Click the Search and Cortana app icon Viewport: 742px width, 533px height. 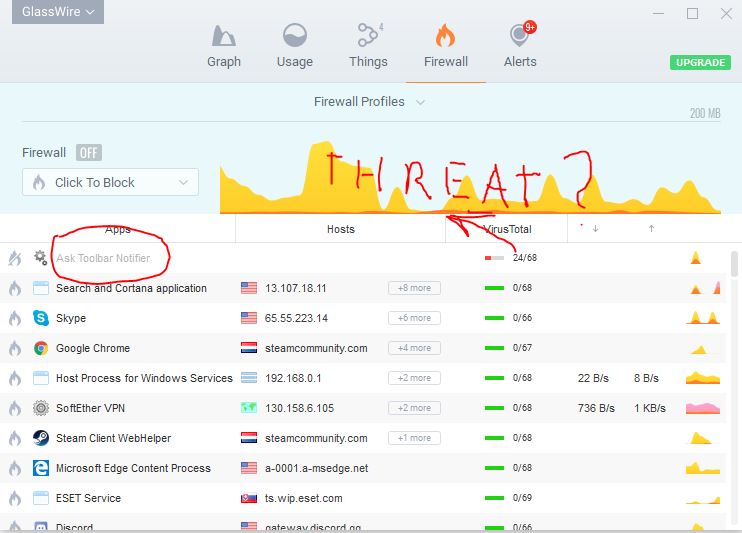[41, 288]
